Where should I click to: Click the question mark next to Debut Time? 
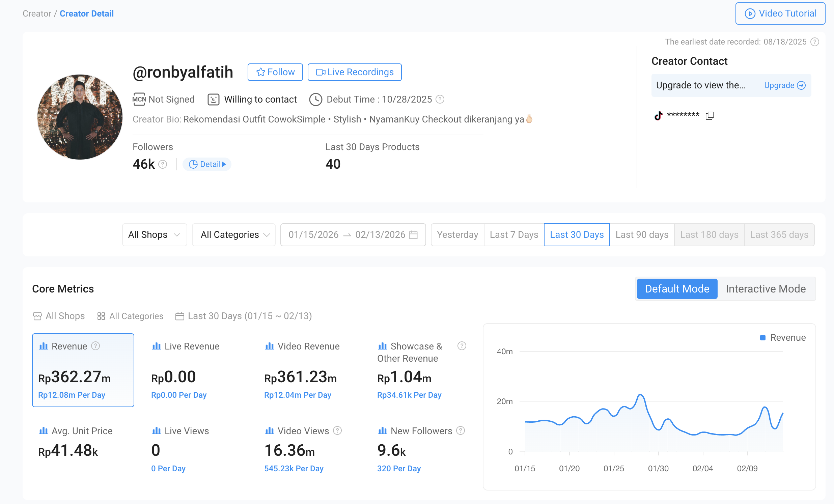click(x=439, y=99)
